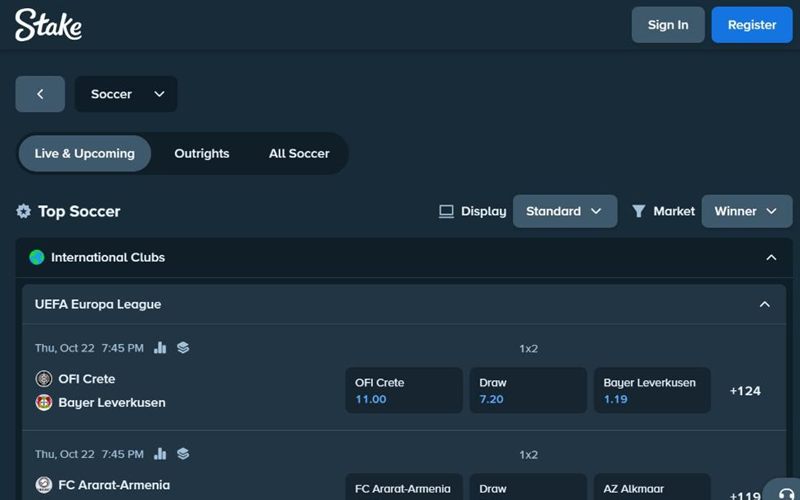
Task: Click the OFI Crete team name
Action: click(x=87, y=379)
